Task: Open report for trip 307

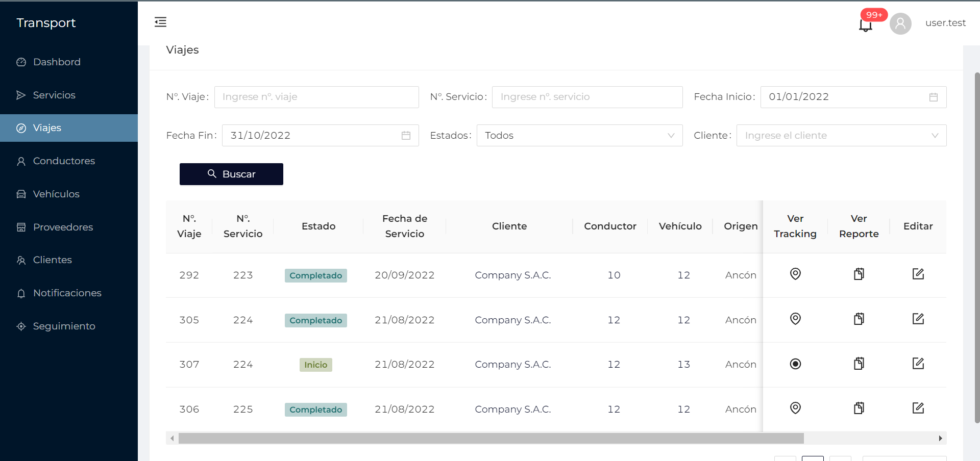Action: pyautogui.click(x=859, y=364)
